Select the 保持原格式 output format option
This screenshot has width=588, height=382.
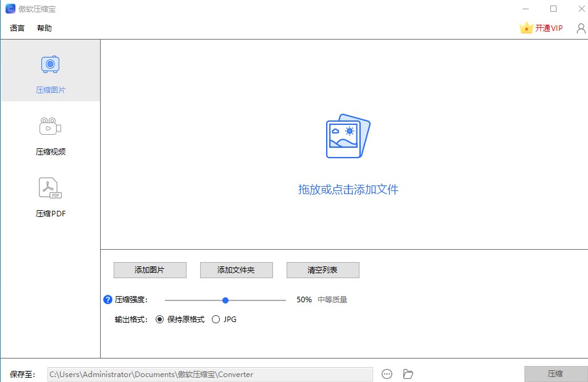(x=160, y=320)
